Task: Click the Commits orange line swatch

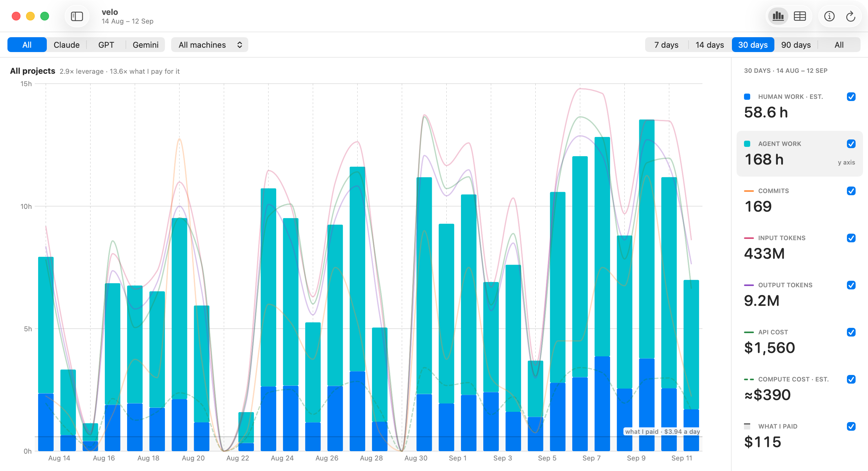Action: [749, 191]
